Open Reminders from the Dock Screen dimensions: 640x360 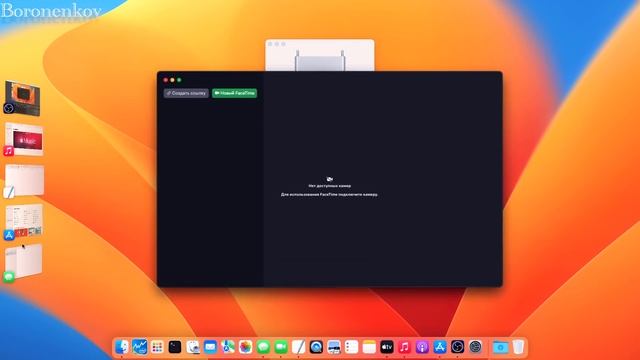tap(351, 347)
